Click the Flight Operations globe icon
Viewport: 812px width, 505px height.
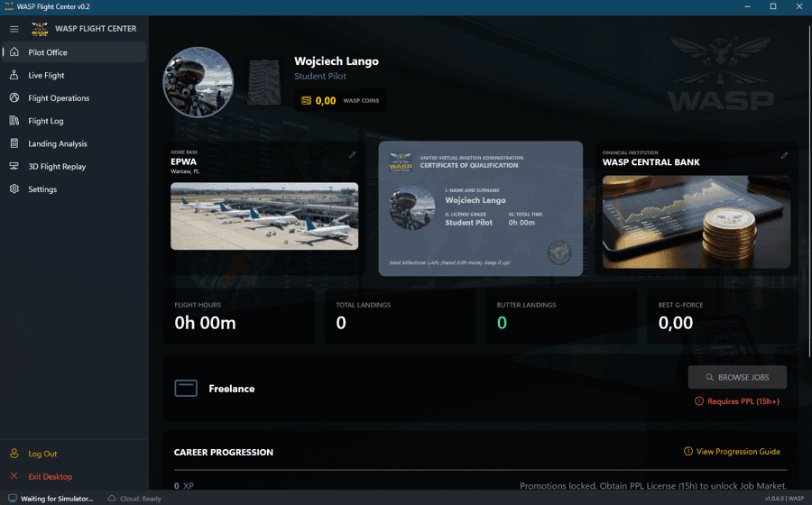(14, 97)
